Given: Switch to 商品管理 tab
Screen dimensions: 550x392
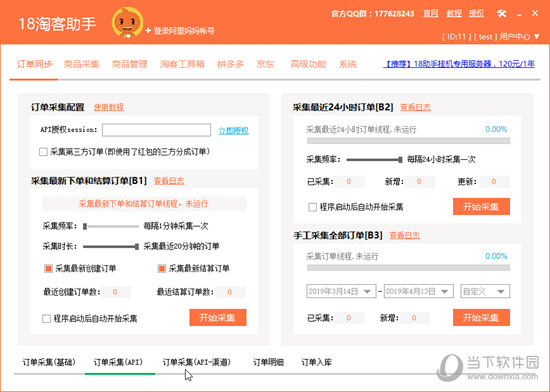Looking at the screenshot, I should [130, 64].
